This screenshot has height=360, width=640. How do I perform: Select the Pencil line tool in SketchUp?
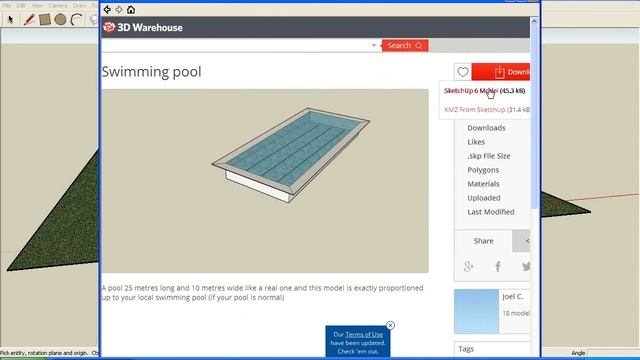tap(29, 19)
